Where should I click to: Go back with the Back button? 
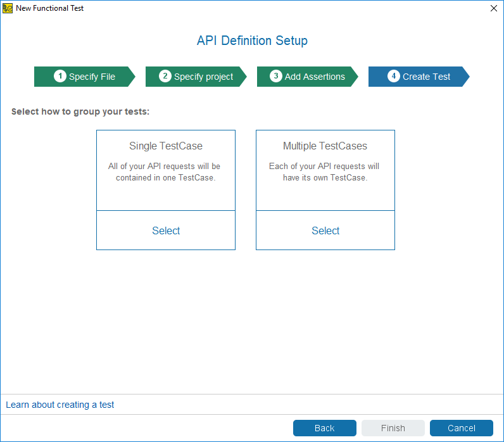tap(325, 428)
